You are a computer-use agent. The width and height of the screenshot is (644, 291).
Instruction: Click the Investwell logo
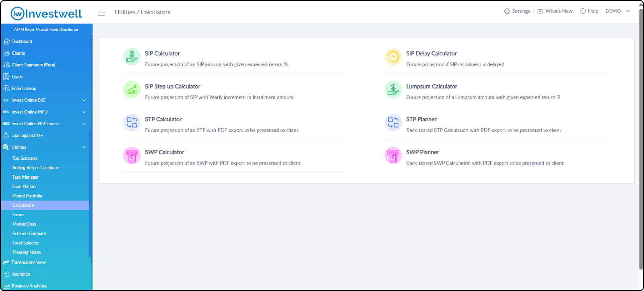coord(46,14)
